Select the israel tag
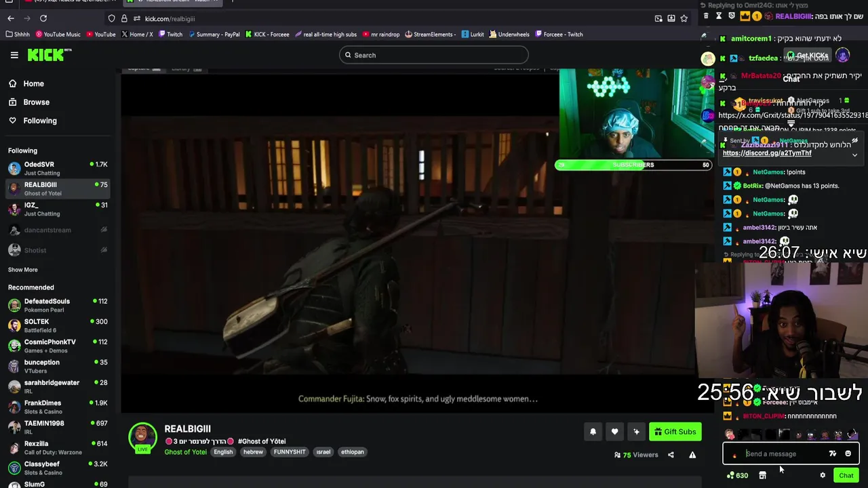This screenshot has width=868, height=488. coord(323,452)
